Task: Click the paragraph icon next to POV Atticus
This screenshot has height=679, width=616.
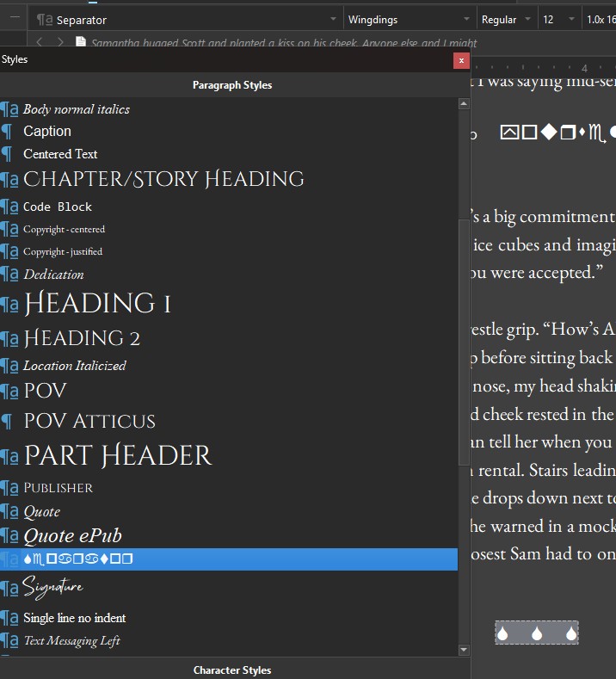Action: point(8,422)
